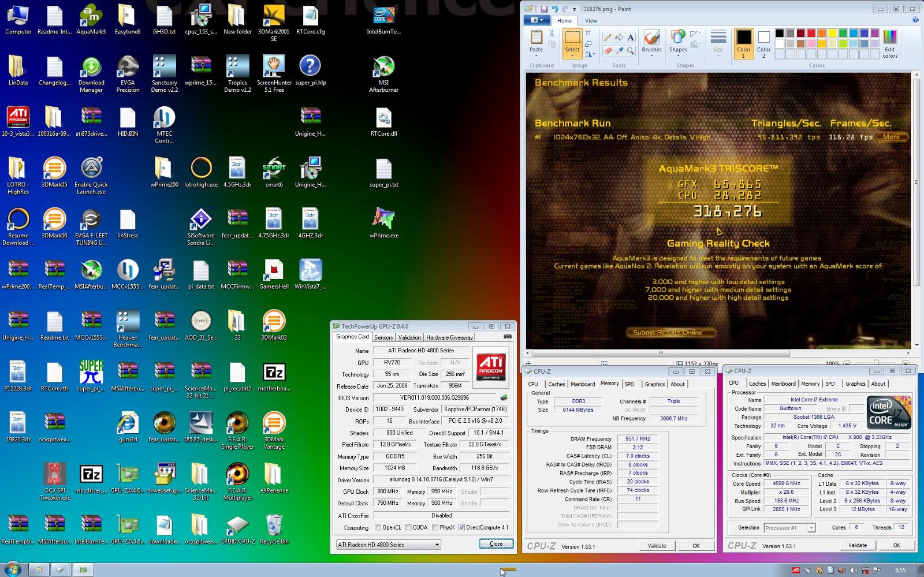Switch to SPD tab in the Memory CPU-Z window
This screenshot has height=577, width=924.
coord(629,384)
